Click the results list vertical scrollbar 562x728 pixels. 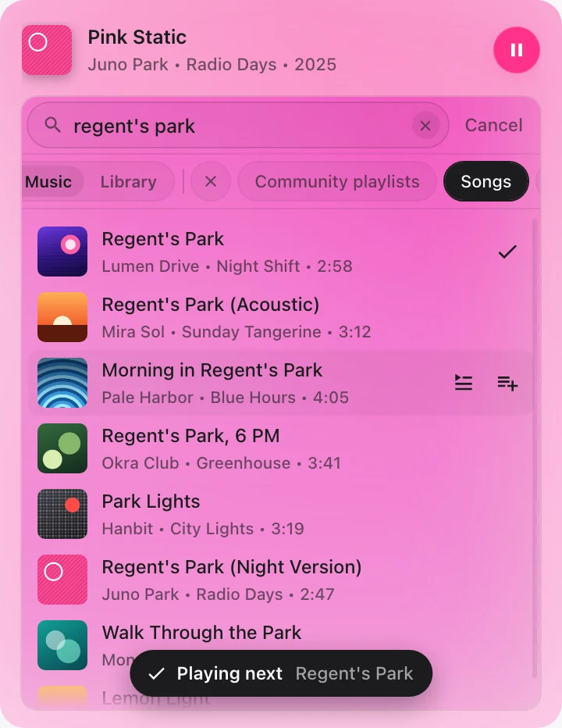tap(534, 448)
